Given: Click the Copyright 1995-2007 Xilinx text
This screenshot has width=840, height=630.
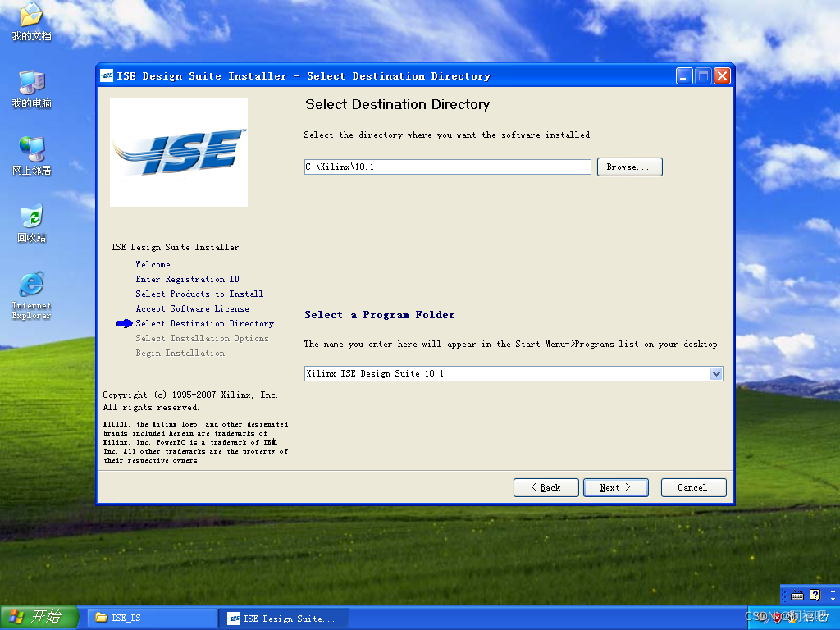Looking at the screenshot, I should coord(190,395).
